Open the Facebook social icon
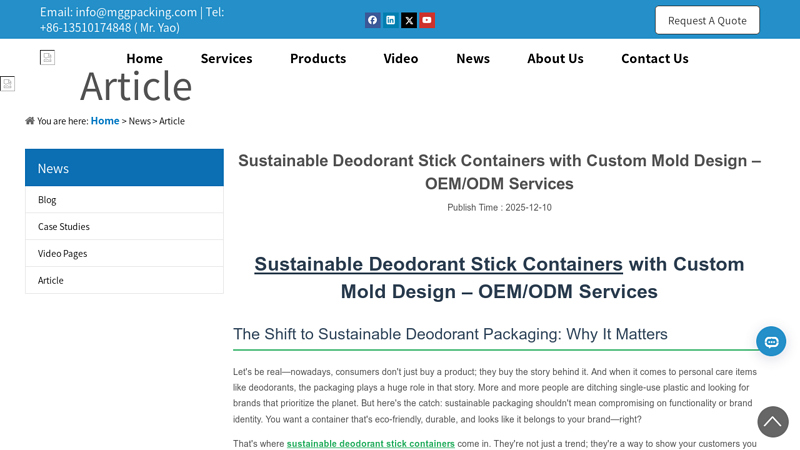800x450 pixels. pos(372,20)
